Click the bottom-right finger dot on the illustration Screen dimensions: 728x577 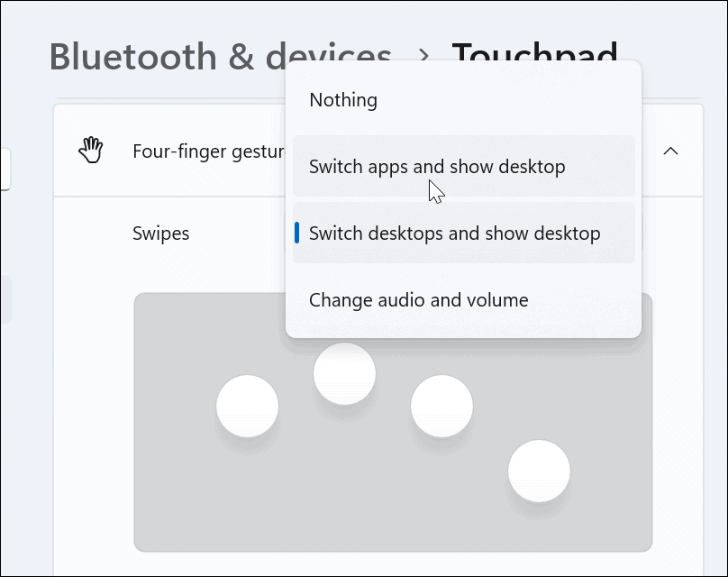pos(539,470)
